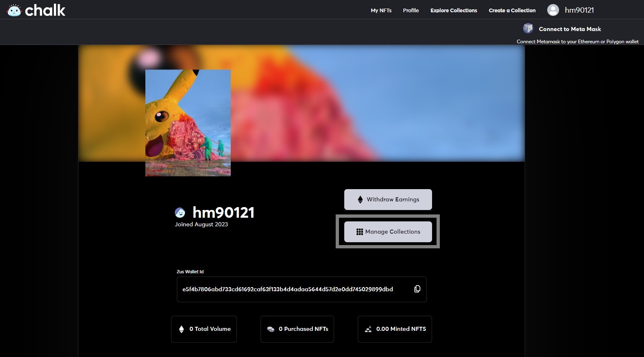
Task: Go to the Profile menu item
Action: pos(411,11)
